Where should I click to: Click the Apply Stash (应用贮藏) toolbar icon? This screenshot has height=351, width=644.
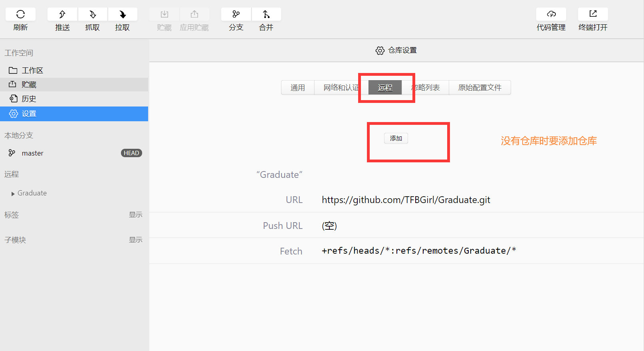(194, 14)
